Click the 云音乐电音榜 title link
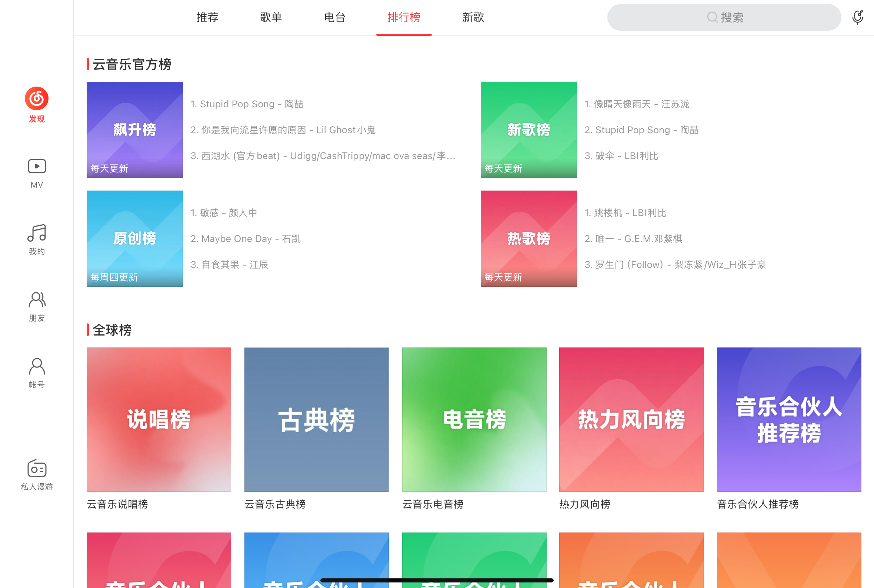Image resolution: width=874 pixels, height=588 pixels. (433, 504)
